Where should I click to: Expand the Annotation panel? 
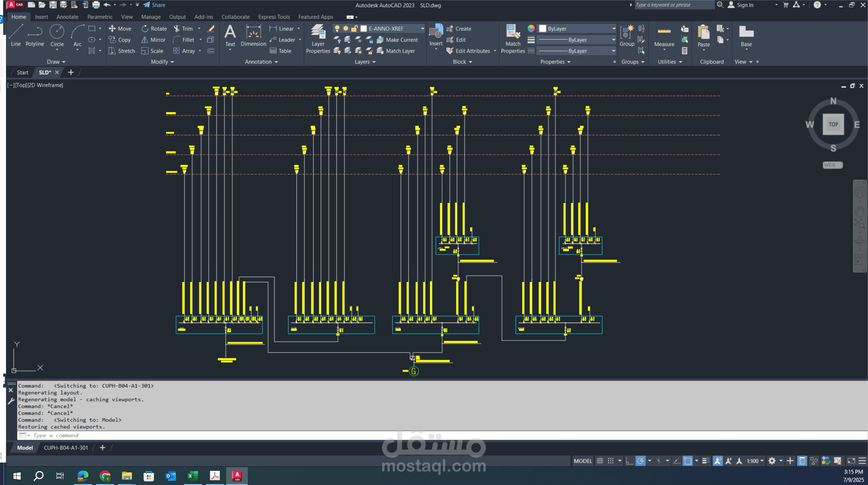[261, 62]
